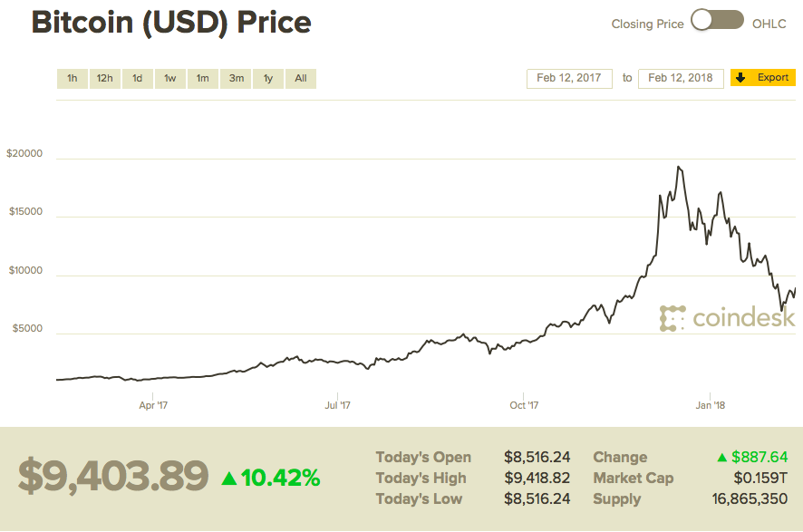The width and height of the screenshot is (803, 532).
Task: Click the current price $9,403.89
Action: coord(113,477)
